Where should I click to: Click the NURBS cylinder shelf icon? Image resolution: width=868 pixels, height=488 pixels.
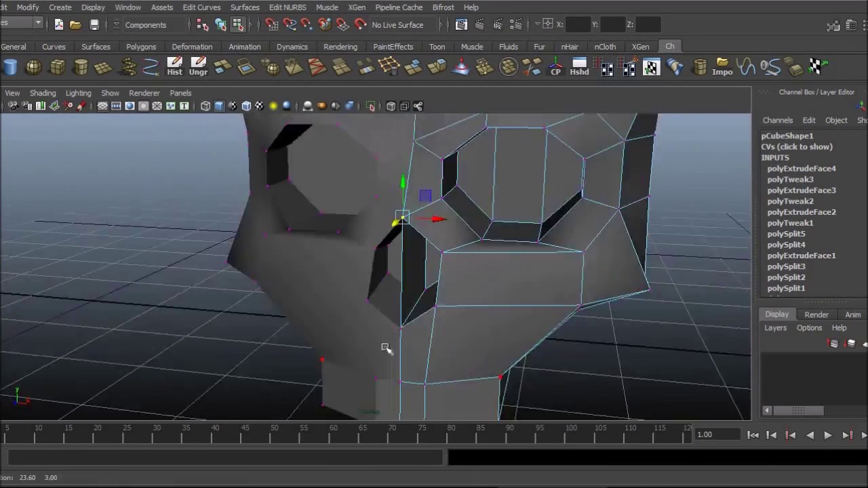coord(10,67)
